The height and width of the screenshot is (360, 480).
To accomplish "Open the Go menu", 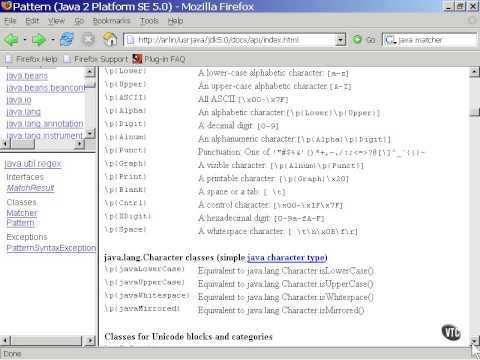I will tap(79, 21).
